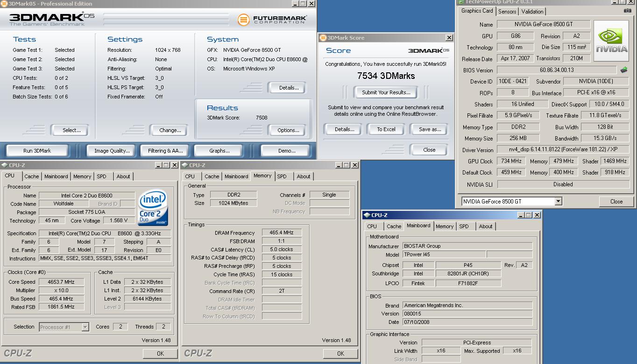Click Select button under Tests
The height and width of the screenshot is (364, 637).
pyautogui.click(x=71, y=130)
